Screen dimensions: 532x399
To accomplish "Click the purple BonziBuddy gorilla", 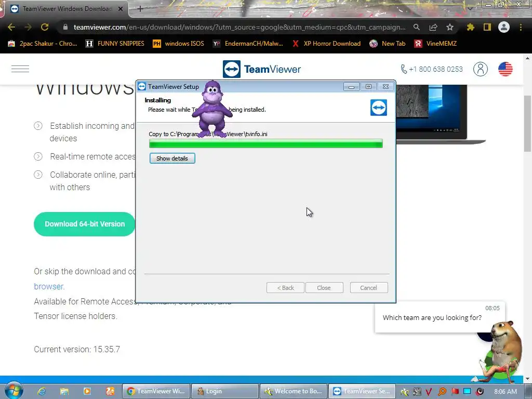I will tap(212, 109).
